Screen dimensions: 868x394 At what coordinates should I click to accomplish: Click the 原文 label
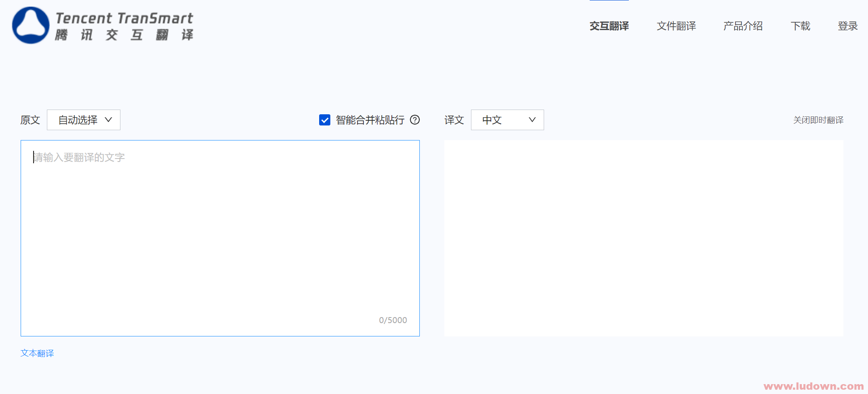tap(30, 120)
